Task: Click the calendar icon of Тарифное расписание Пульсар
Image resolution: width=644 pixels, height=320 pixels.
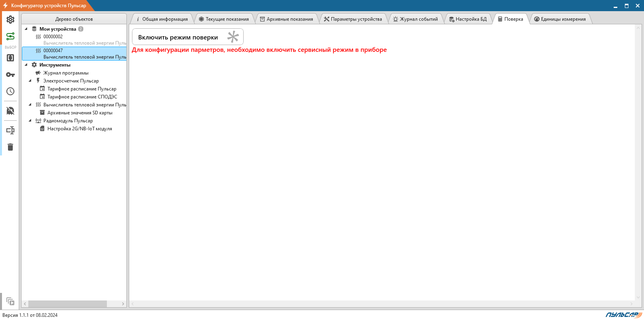Action: point(42,88)
